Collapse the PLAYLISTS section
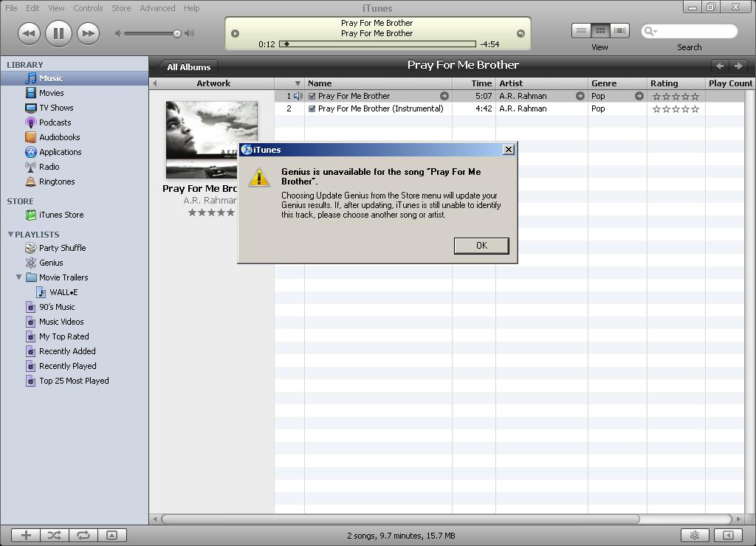The width and height of the screenshot is (756, 546). coord(10,235)
